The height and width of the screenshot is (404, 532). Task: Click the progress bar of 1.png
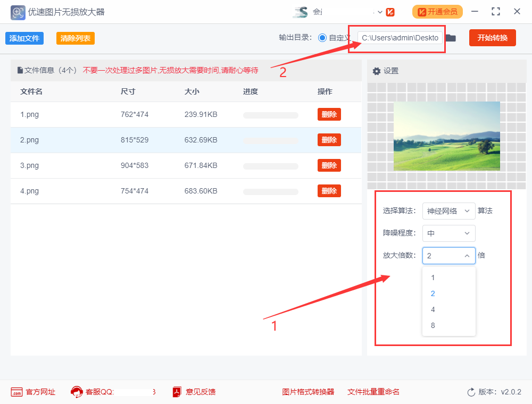pyautogui.click(x=270, y=114)
